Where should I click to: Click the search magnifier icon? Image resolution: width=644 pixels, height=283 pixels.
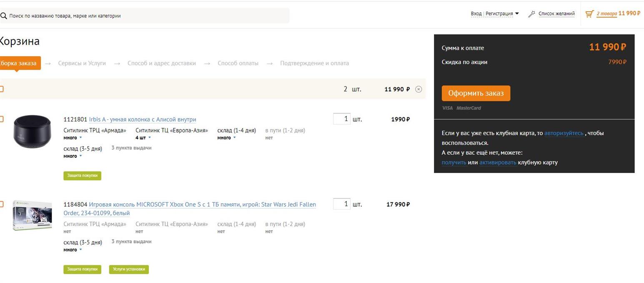(x=4, y=16)
